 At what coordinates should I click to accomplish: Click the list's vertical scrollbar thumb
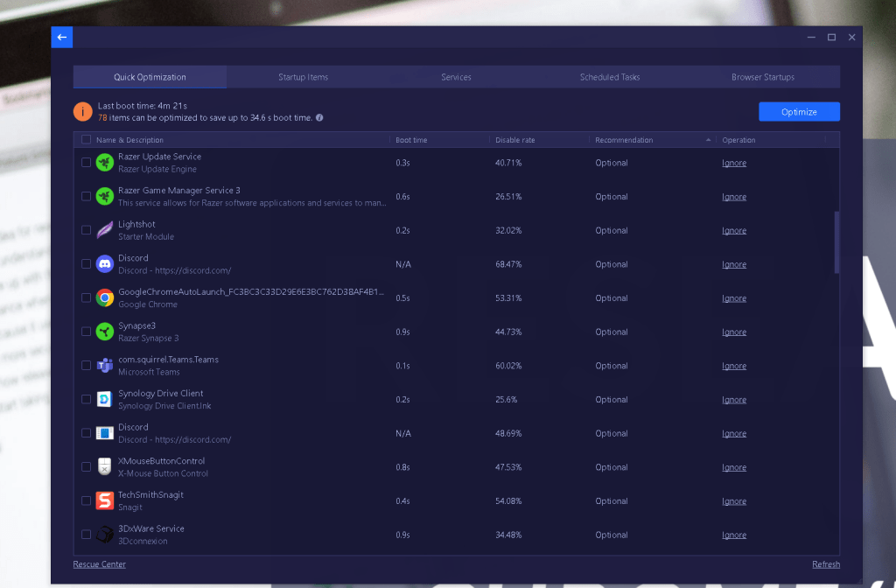836,242
